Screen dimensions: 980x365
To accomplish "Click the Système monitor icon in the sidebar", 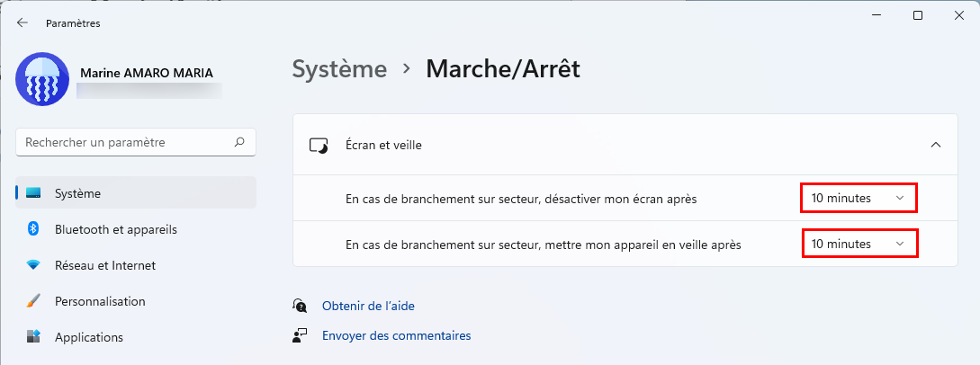I will pos(34,193).
